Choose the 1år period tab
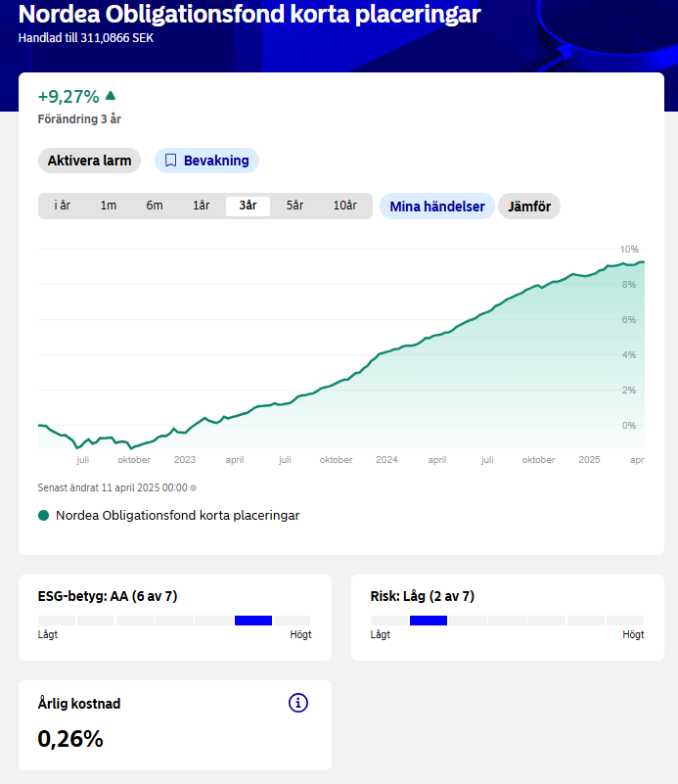 tap(202, 206)
